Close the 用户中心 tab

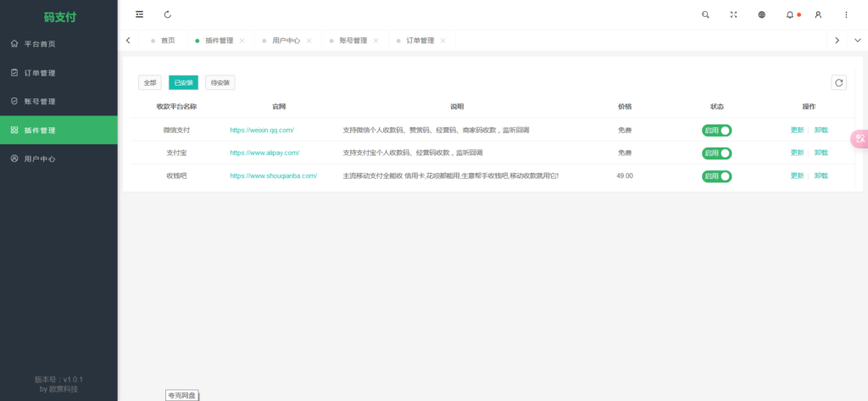(x=309, y=41)
